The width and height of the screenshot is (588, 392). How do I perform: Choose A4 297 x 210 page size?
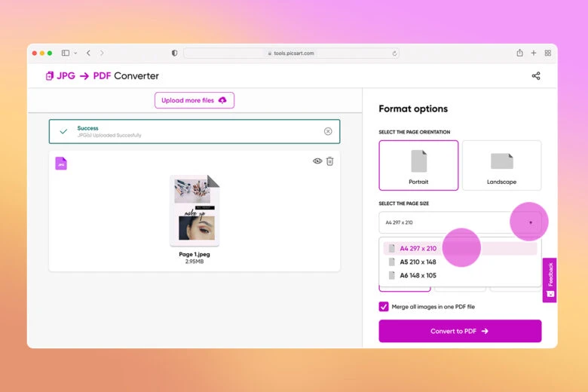(417, 249)
